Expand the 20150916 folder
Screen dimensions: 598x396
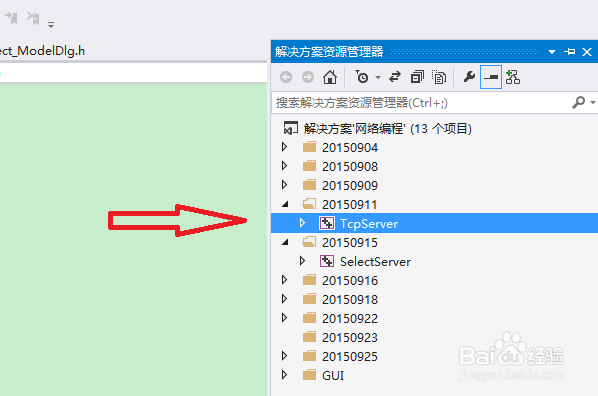pyautogui.click(x=285, y=280)
